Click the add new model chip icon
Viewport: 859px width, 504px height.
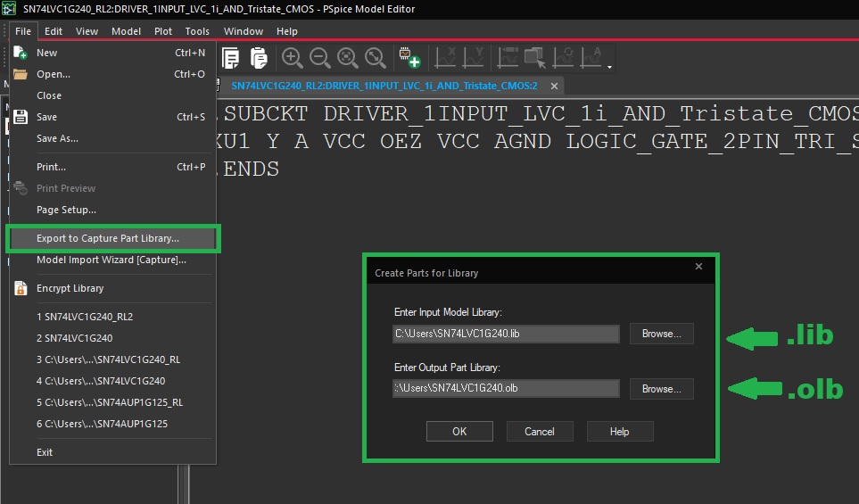[410, 58]
